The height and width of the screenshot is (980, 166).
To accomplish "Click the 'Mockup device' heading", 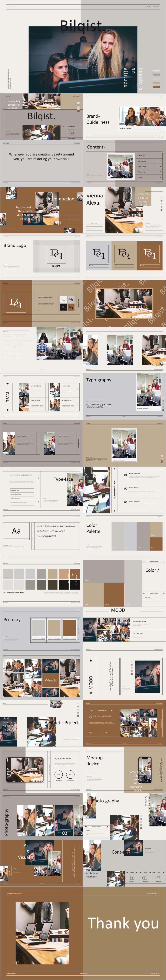I will coord(94,761).
